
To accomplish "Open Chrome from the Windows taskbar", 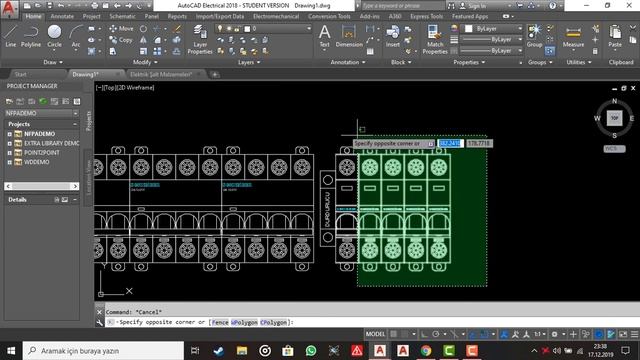I will point(426,351).
